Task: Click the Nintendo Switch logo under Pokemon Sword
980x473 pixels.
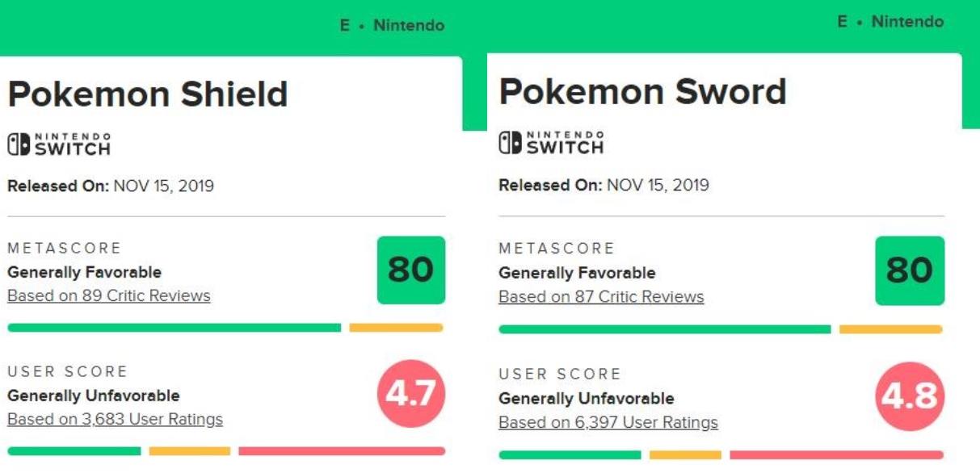Action: (551, 144)
